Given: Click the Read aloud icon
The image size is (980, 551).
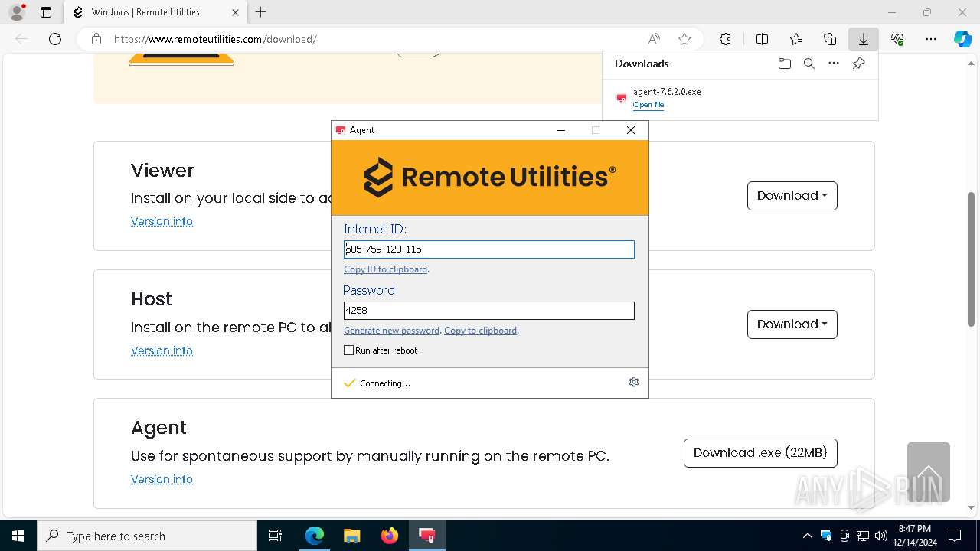Looking at the screenshot, I should [654, 39].
